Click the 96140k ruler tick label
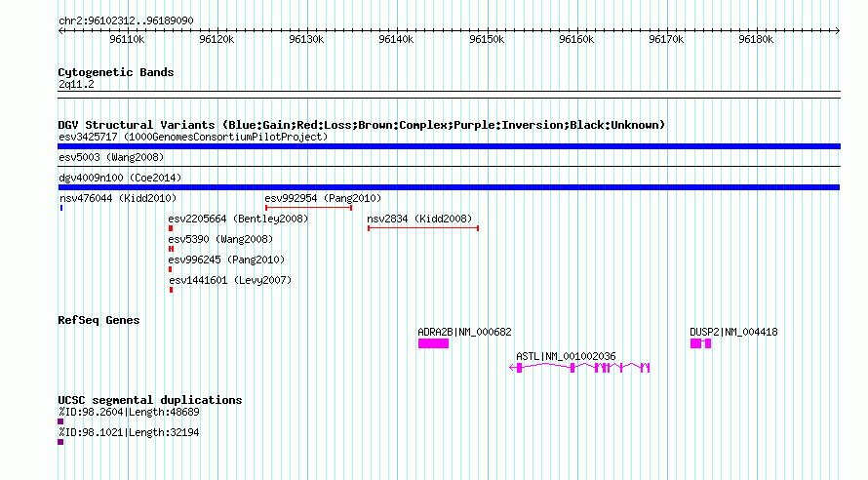This screenshot has width=868, height=480. click(x=396, y=40)
